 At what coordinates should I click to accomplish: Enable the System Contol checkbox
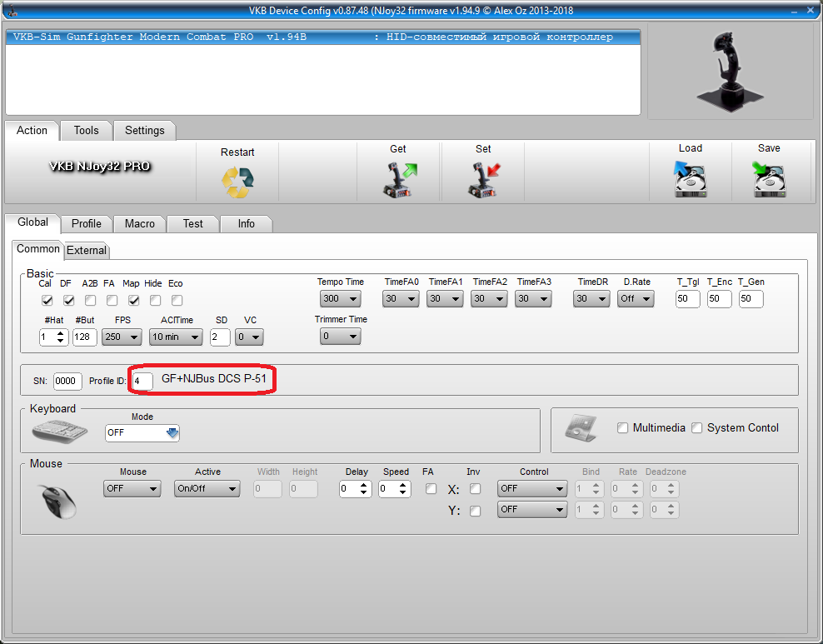697,428
